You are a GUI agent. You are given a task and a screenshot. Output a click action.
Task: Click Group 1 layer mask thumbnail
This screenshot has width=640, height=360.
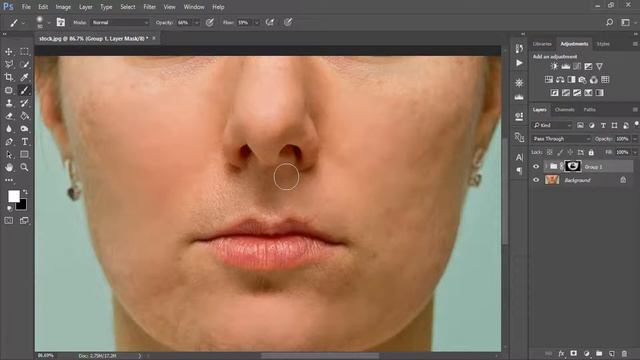[573, 166]
